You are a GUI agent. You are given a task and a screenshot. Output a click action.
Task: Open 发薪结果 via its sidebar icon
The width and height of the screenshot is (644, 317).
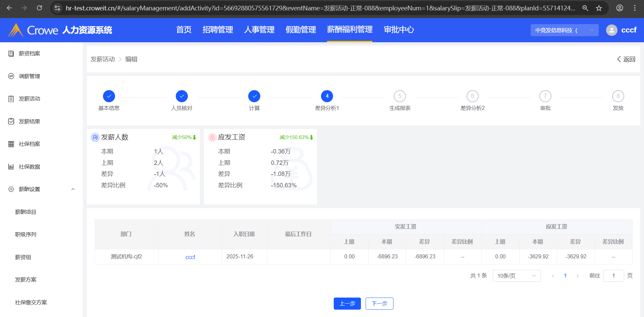click(x=11, y=121)
